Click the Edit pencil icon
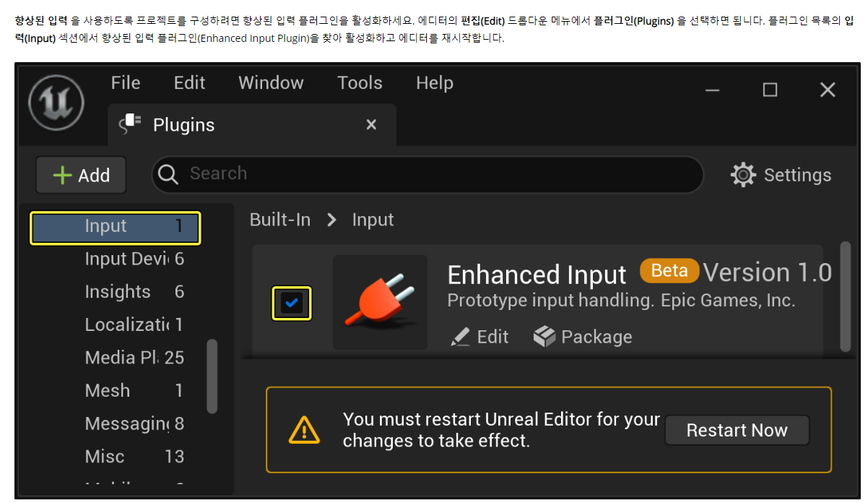 pyautogui.click(x=460, y=337)
